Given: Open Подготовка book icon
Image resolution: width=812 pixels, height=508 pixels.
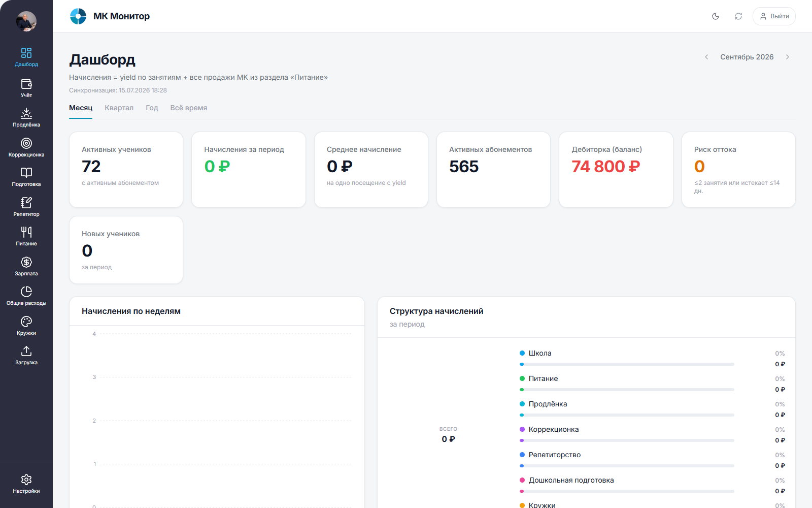Looking at the screenshot, I should click(26, 173).
